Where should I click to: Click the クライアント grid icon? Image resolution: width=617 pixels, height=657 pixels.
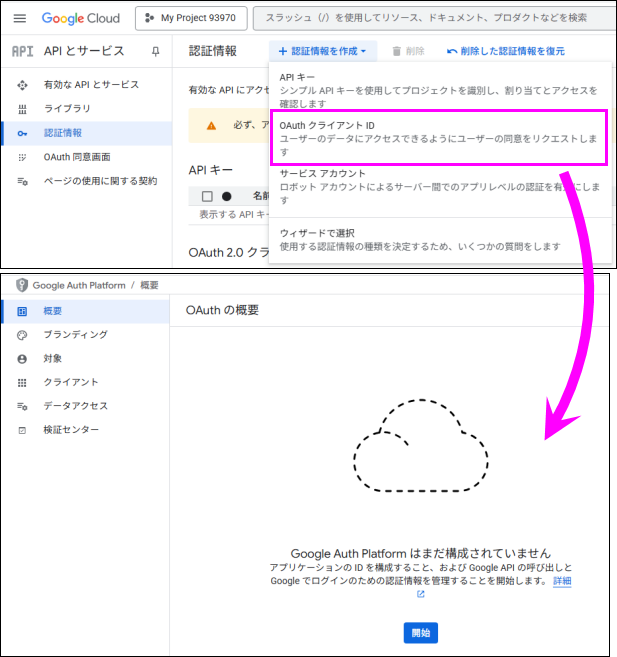(x=22, y=383)
